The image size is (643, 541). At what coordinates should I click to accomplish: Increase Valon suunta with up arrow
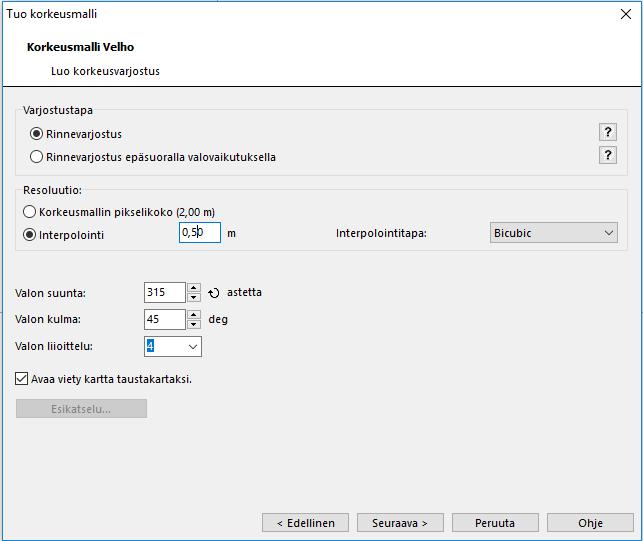click(x=194, y=288)
